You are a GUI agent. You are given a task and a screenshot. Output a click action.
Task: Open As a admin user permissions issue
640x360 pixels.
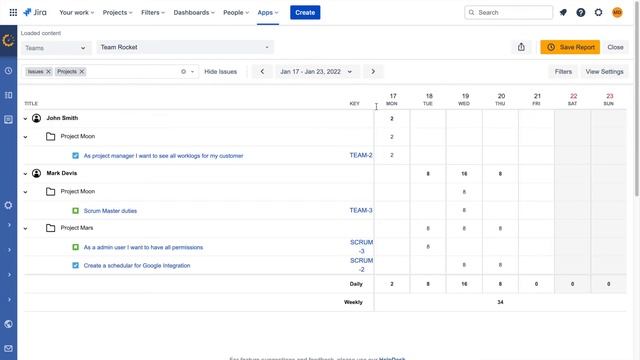(143, 247)
